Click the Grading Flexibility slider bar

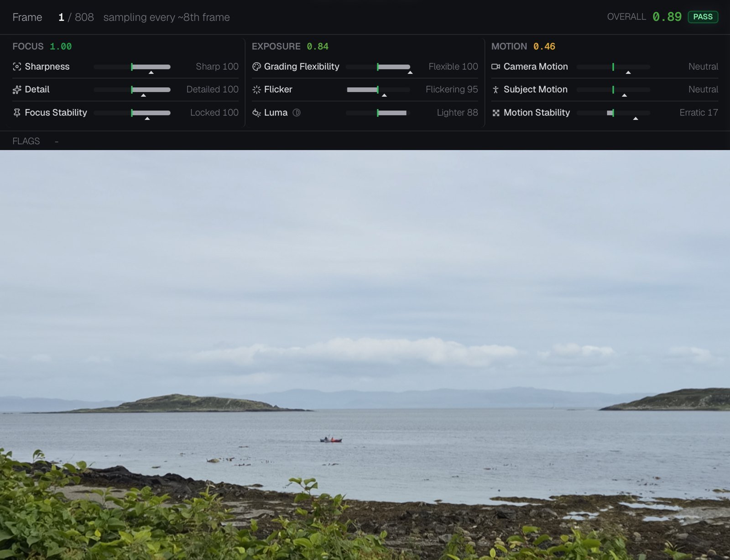[378, 67]
